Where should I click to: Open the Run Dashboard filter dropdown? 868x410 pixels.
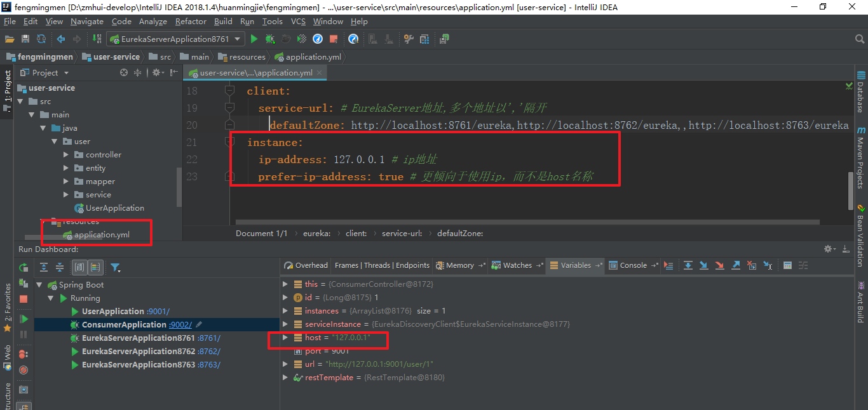tap(115, 267)
